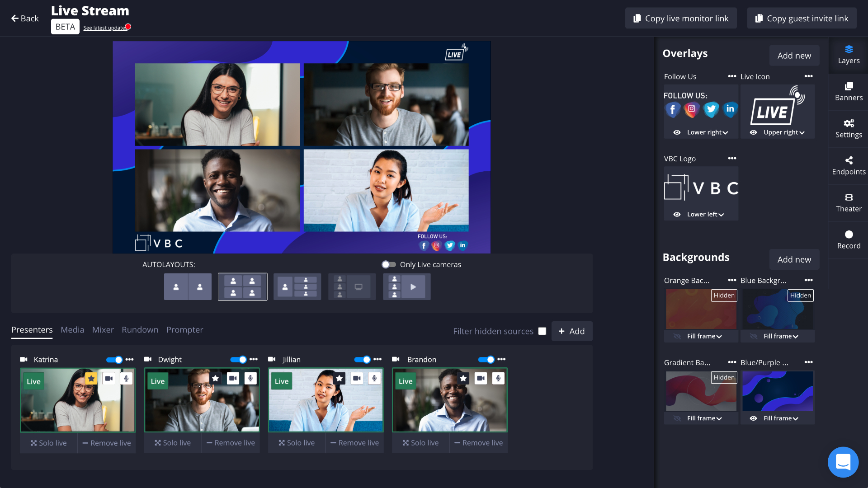Switch to the Mixer tab
The height and width of the screenshot is (488, 868).
(x=103, y=330)
